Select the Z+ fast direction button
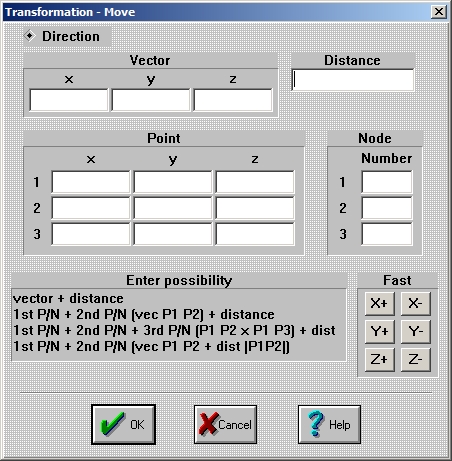The image size is (452, 461). tap(379, 360)
